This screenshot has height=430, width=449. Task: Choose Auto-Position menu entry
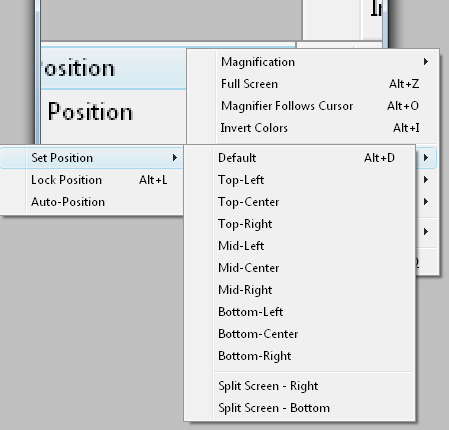pyautogui.click(x=92, y=202)
